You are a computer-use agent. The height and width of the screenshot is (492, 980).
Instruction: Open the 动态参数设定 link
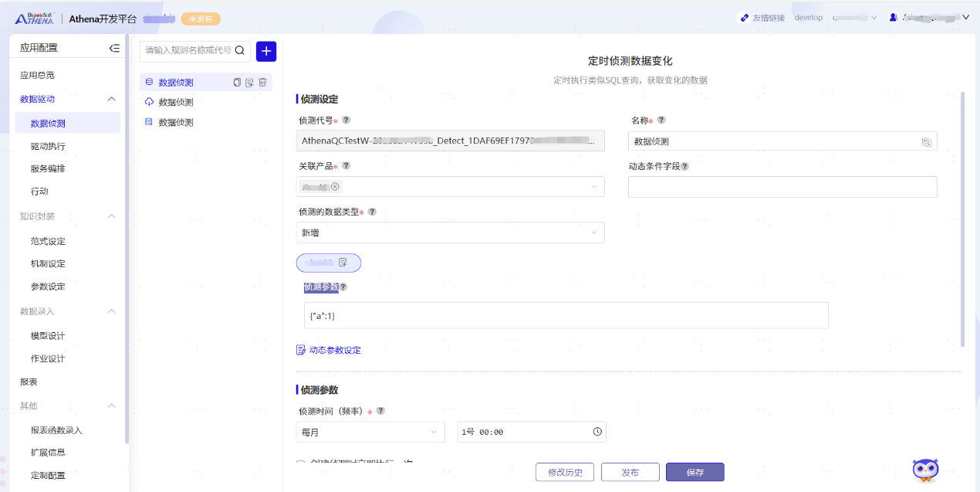pyautogui.click(x=334, y=350)
